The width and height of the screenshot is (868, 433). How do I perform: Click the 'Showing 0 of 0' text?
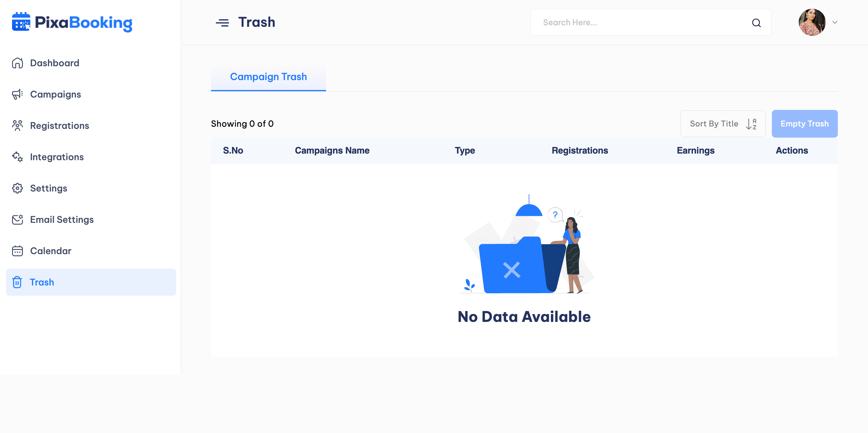[x=242, y=124]
